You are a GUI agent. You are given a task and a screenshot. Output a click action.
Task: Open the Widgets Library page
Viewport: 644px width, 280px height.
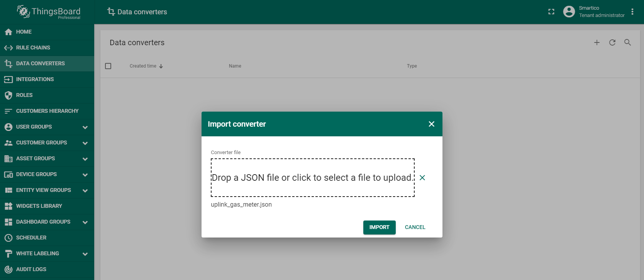(x=39, y=206)
